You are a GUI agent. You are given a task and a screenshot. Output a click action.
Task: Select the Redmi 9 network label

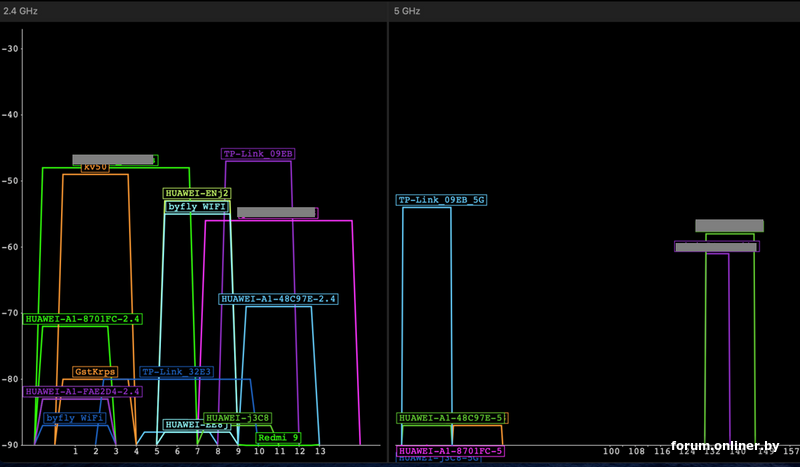point(279,437)
